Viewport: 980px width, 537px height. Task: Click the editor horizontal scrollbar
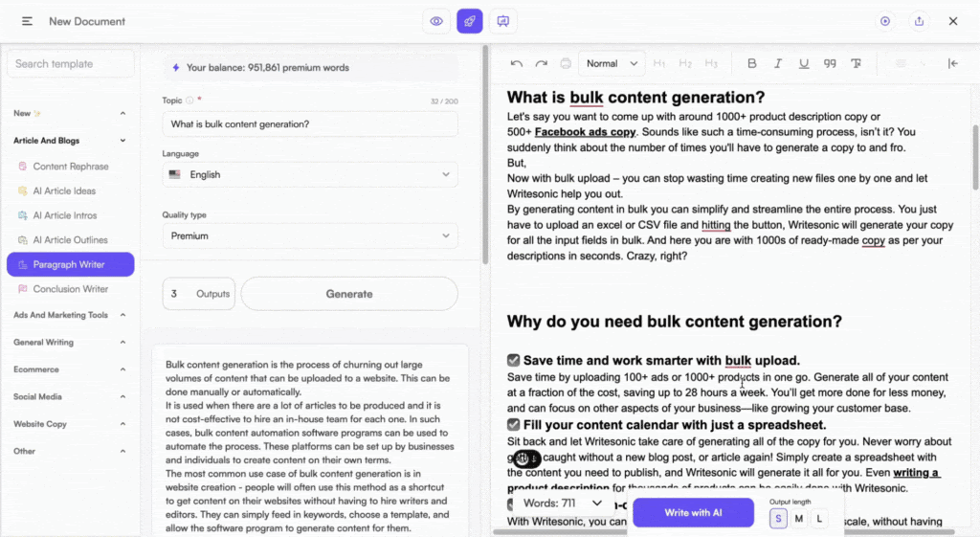(724, 532)
